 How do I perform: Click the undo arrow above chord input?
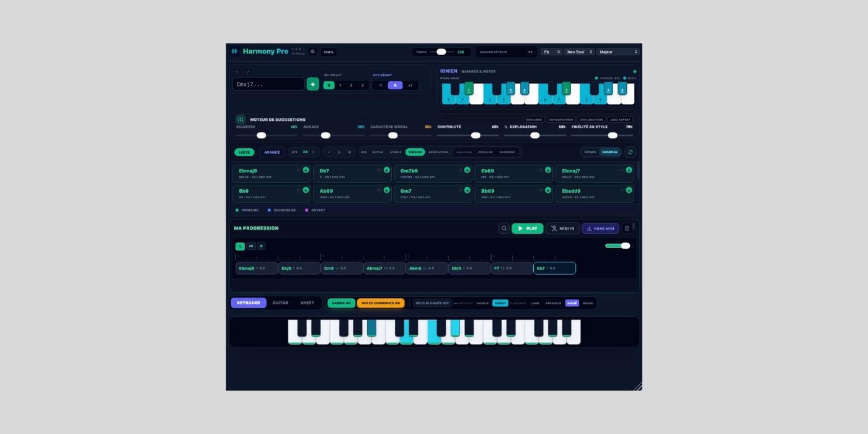[x=237, y=72]
